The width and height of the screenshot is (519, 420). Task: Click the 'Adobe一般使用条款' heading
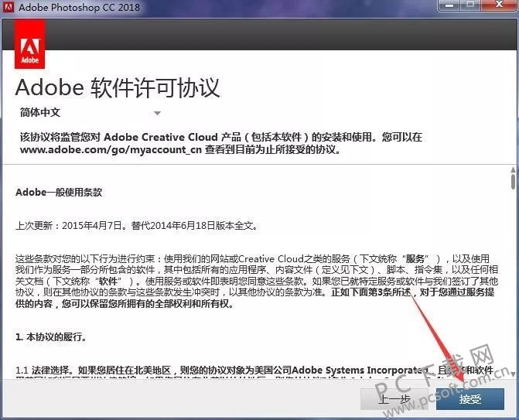[x=59, y=193]
